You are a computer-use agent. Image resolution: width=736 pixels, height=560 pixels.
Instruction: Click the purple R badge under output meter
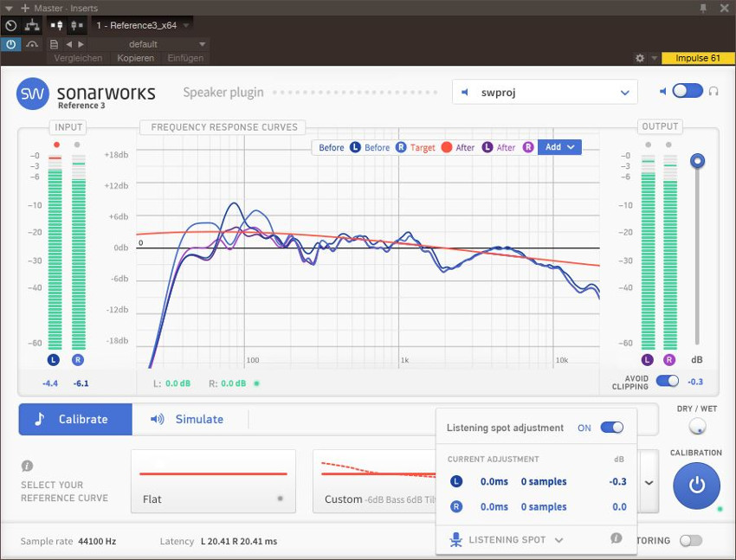669,360
